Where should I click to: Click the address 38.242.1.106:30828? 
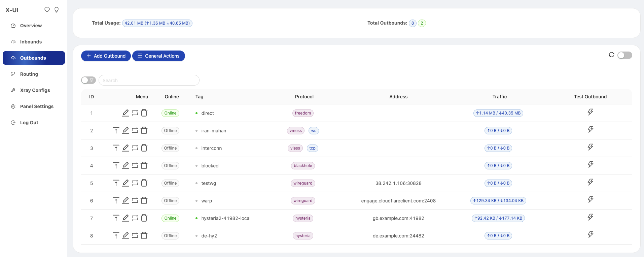point(398,183)
